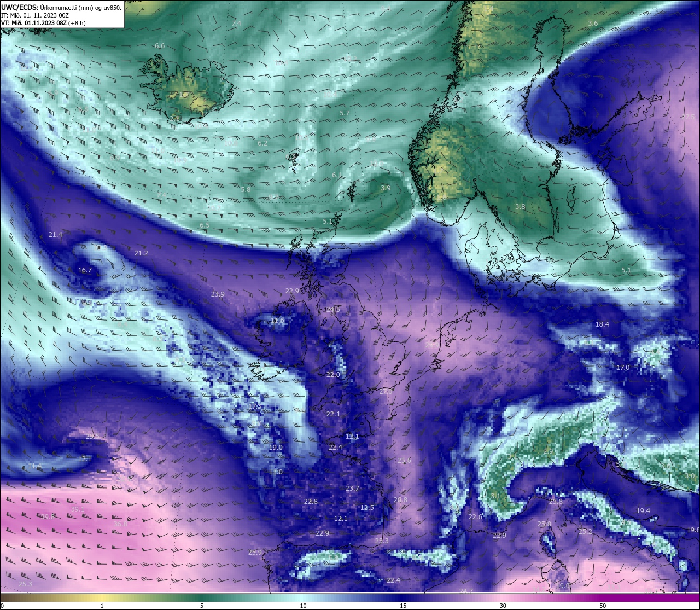Click the 11.6 value over Ireland
Image resolution: width=700 pixels, height=610 pixels.
tap(278, 321)
